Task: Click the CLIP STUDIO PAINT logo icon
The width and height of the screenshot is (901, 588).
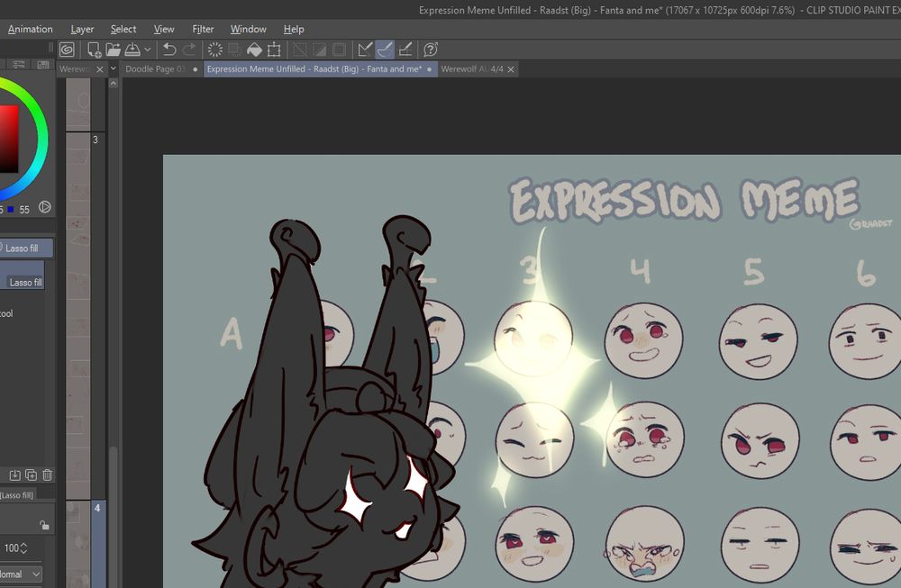Action: click(x=66, y=49)
